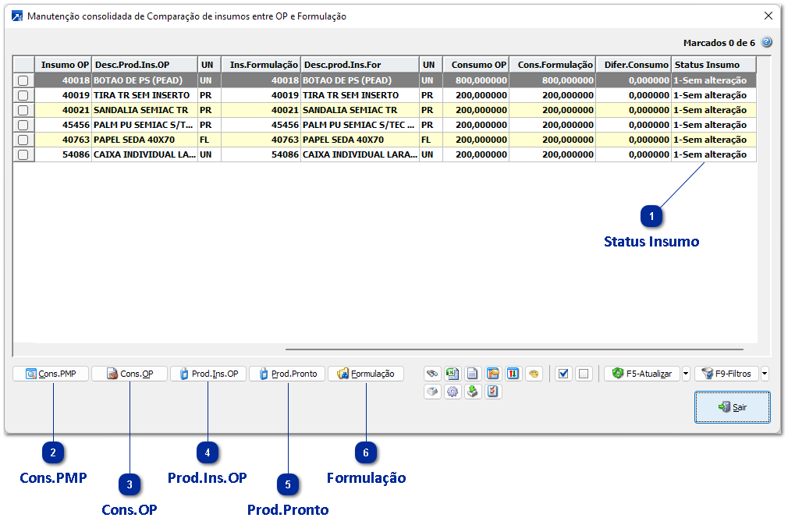788x532 pixels.
Task: Click the blank document icon
Action: (473, 374)
